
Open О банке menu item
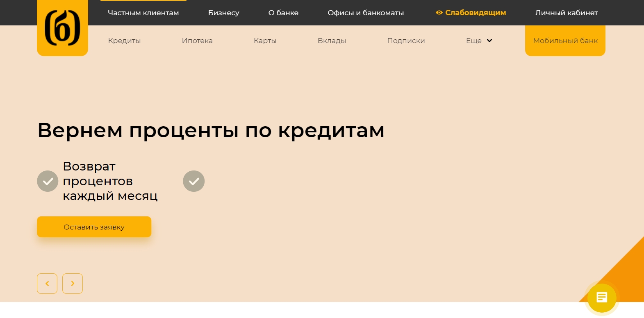click(x=283, y=13)
